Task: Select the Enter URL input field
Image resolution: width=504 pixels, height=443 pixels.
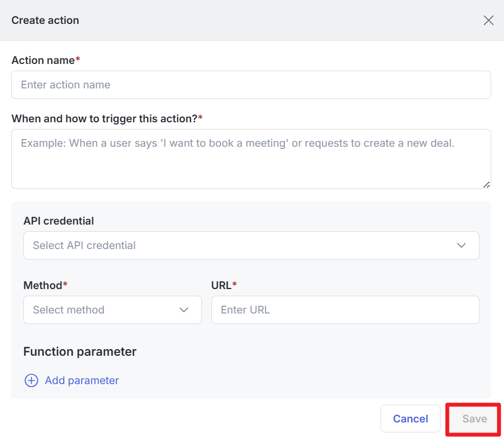Action: 345,310
